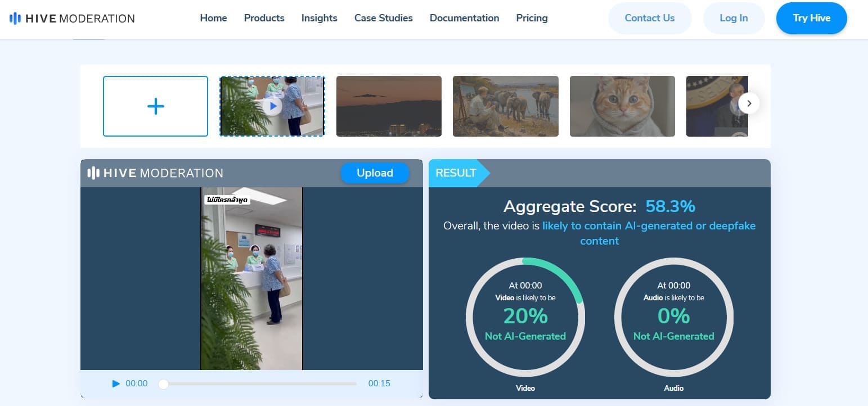
Task: Select the elephants painting thumbnail
Action: tap(505, 106)
